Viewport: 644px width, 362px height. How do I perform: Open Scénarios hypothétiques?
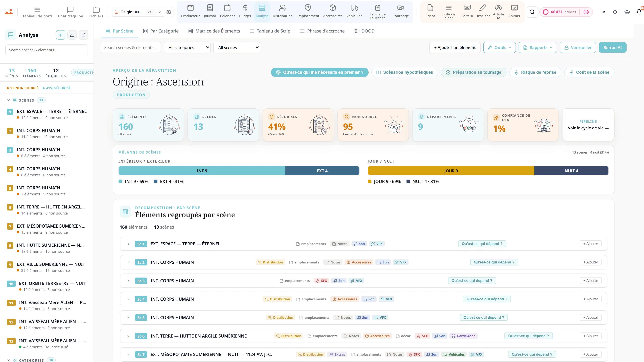pos(404,72)
